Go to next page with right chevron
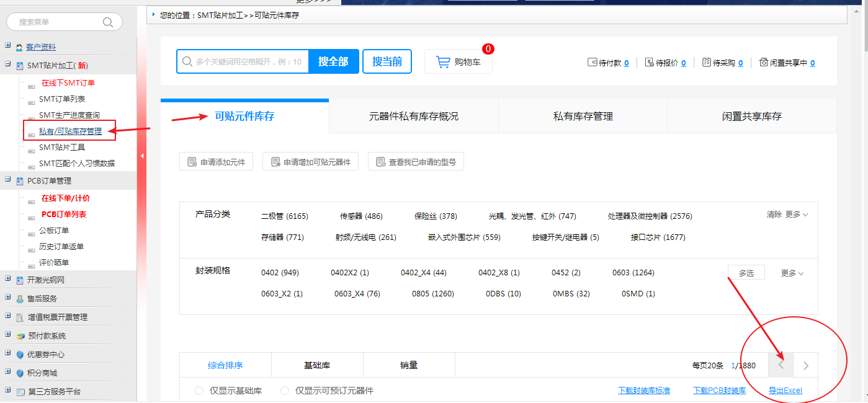This screenshot has width=868, height=403. click(x=806, y=366)
